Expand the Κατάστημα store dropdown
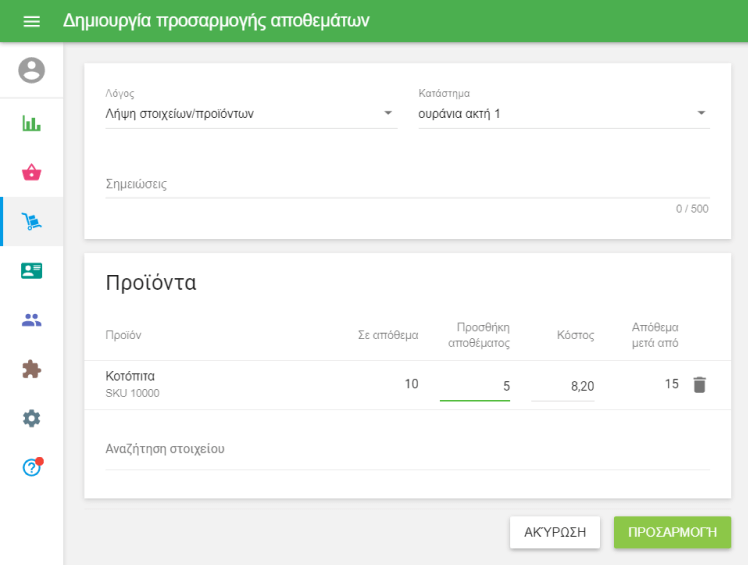748x565 pixels. coord(564,114)
